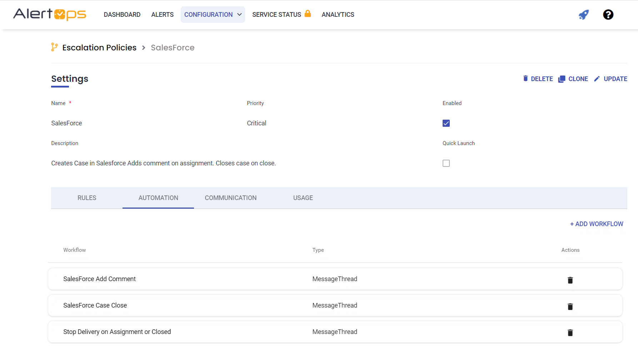The width and height of the screenshot is (638, 364).
Task: Open the Analytics page
Action: click(x=338, y=15)
